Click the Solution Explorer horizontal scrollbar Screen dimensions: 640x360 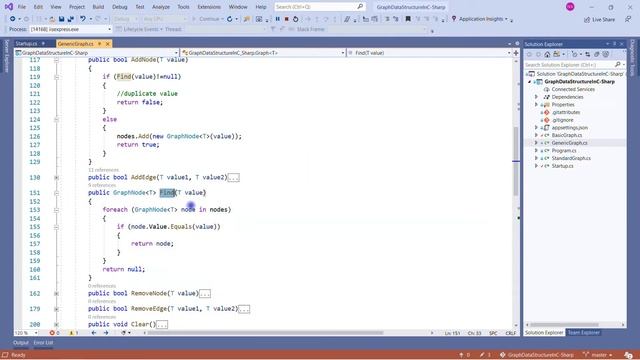click(564, 325)
